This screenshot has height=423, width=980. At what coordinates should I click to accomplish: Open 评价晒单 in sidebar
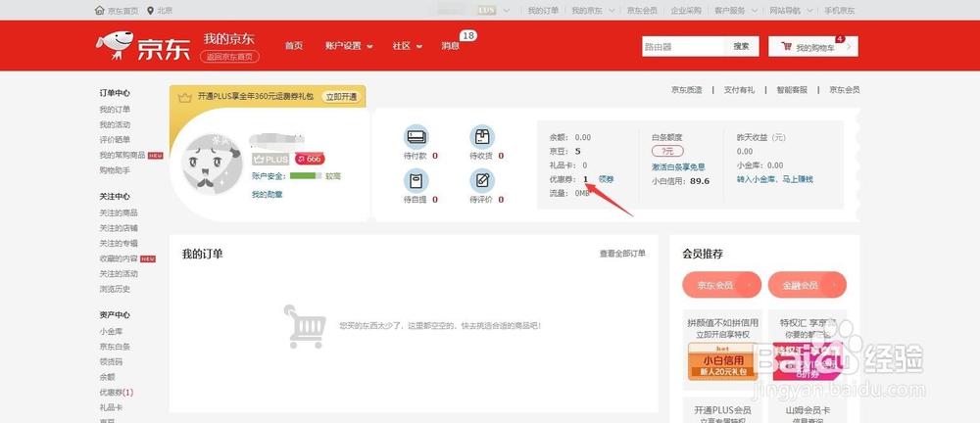coord(115,139)
